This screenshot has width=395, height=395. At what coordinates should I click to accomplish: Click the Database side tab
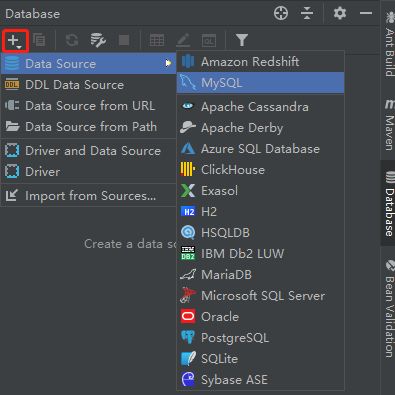point(389,203)
